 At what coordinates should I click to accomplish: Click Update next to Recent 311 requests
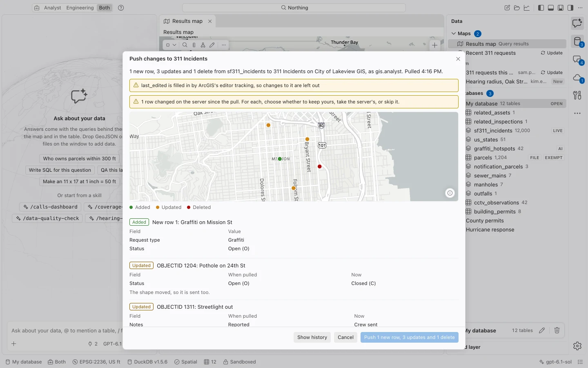[x=552, y=53]
